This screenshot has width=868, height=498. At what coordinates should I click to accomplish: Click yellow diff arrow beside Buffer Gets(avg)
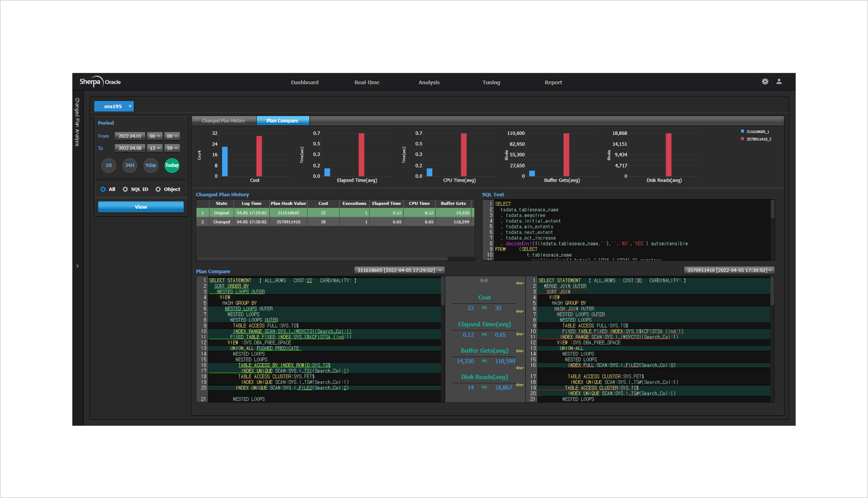coord(520,351)
